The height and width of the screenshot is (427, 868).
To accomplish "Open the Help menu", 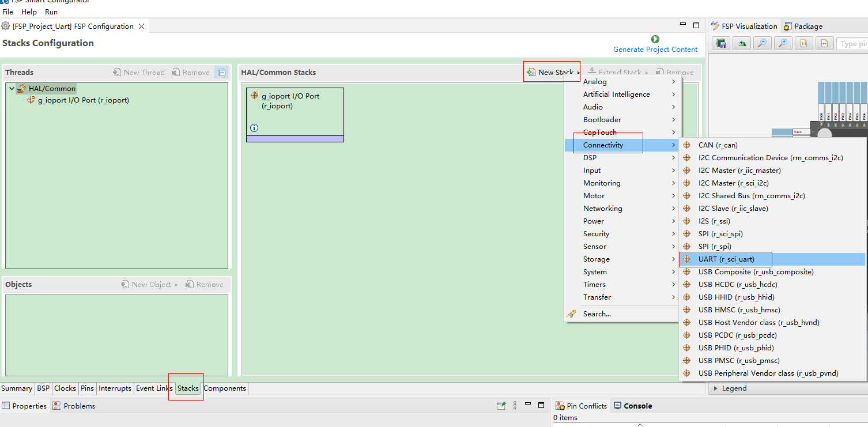I will 29,12.
